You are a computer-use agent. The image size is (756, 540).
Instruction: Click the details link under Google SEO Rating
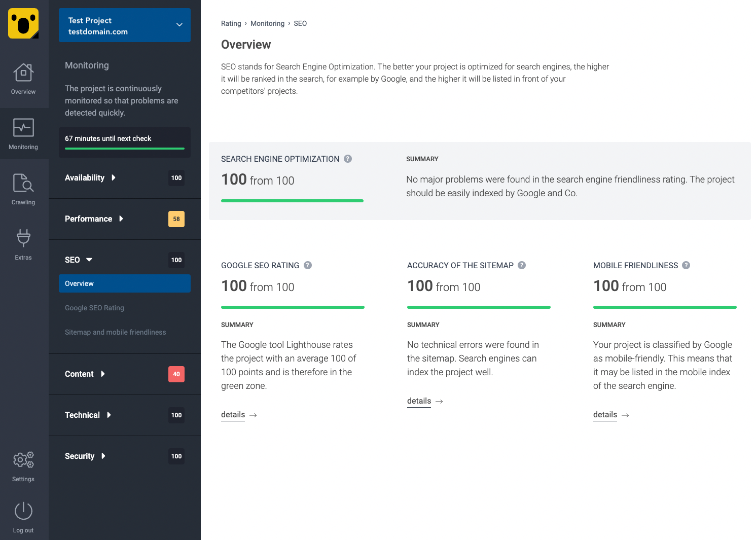(x=233, y=414)
